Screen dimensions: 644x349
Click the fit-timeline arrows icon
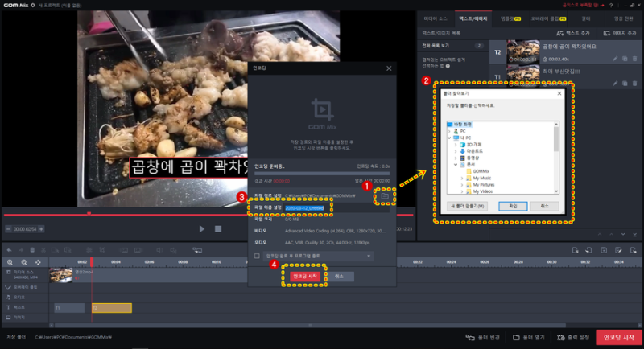[x=38, y=262]
